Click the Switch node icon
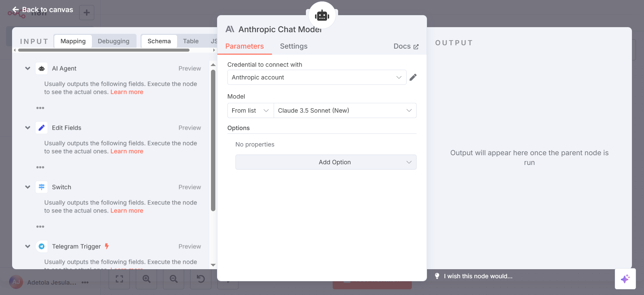Screen dimensions: 644x295 pyautogui.click(x=42, y=187)
